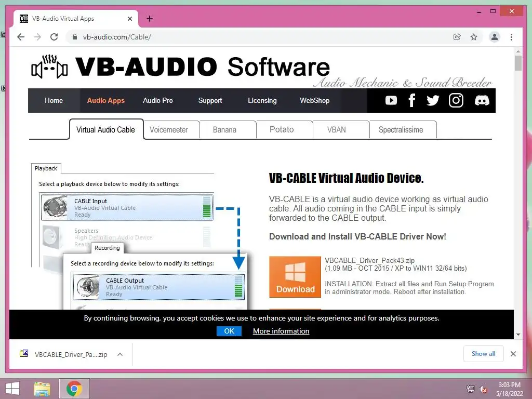Open the Licensing menu item

(262, 100)
